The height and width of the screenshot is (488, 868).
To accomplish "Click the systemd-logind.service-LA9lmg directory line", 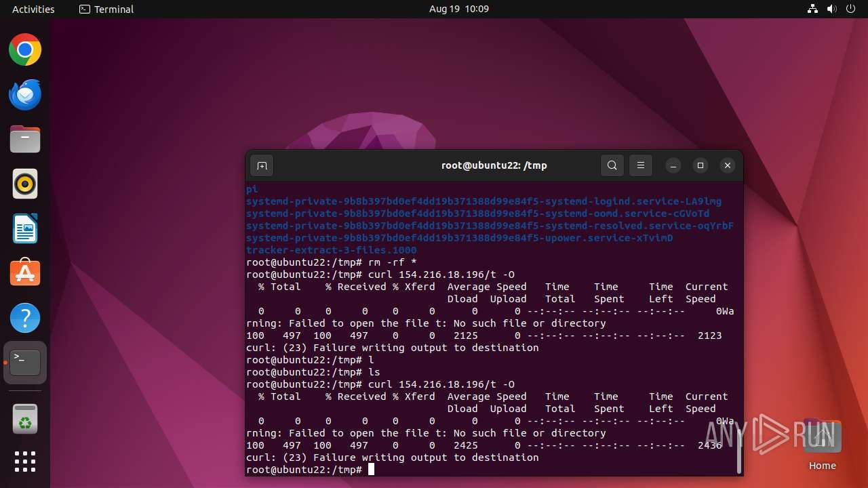I will point(484,201).
